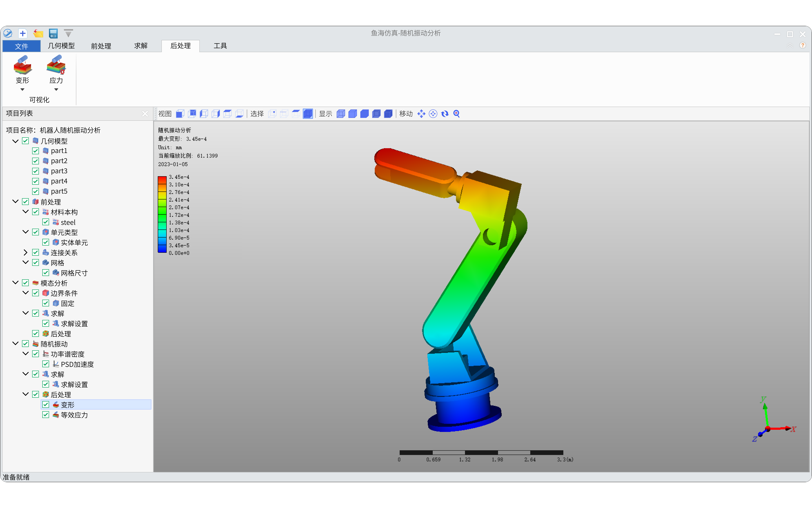Select the part2 tree item label
This screenshot has height=508, width=812.
pos(59,161)
